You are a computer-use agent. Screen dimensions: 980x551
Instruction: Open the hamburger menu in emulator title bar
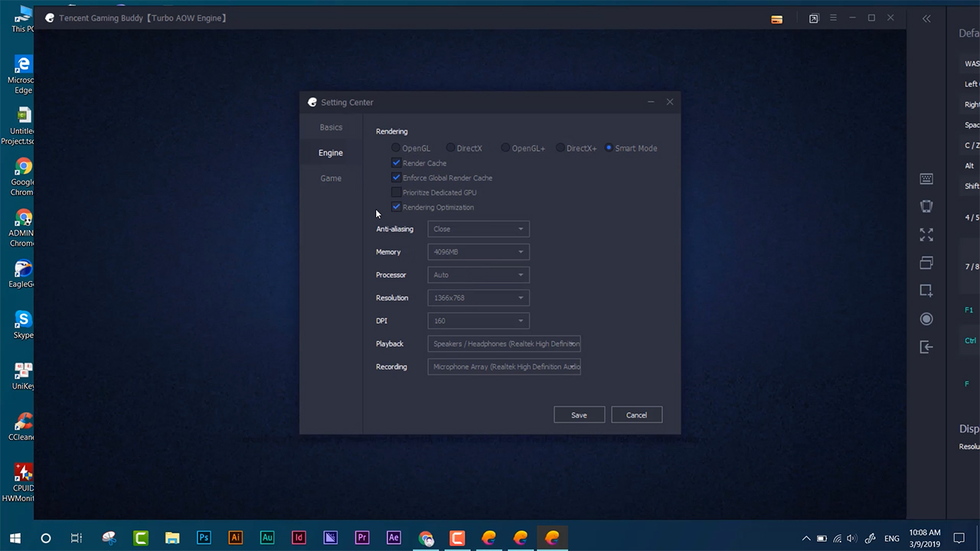coord(833,18)
